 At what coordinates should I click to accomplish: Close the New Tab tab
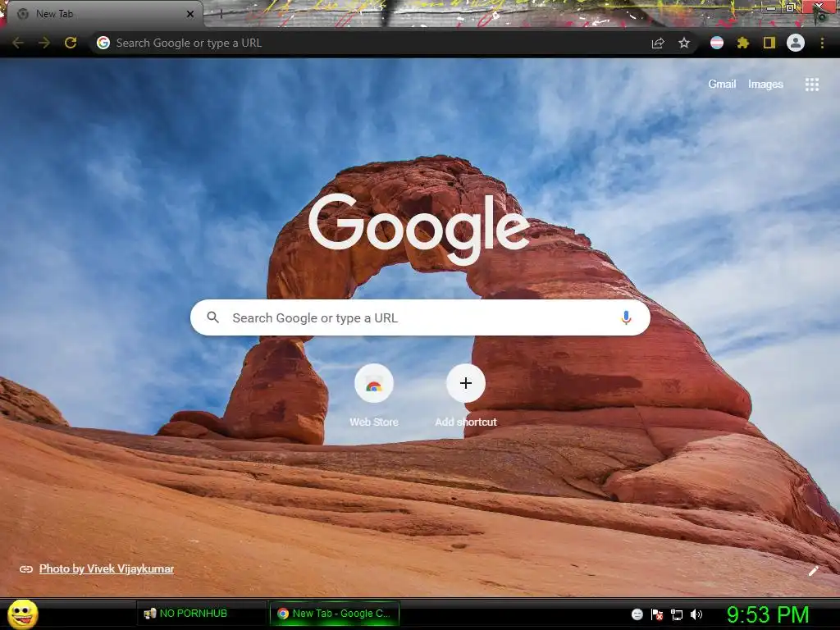tap(190, 14)
